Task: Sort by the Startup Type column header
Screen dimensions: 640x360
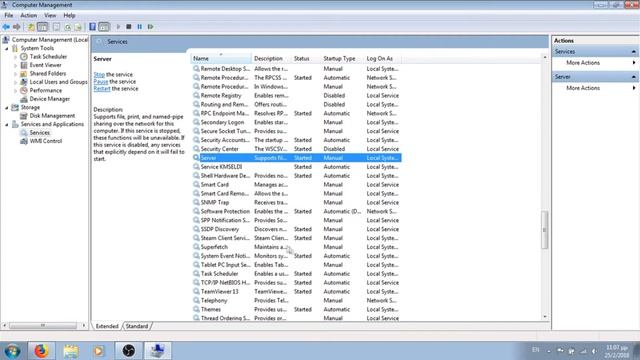Action: click(342, 59)
